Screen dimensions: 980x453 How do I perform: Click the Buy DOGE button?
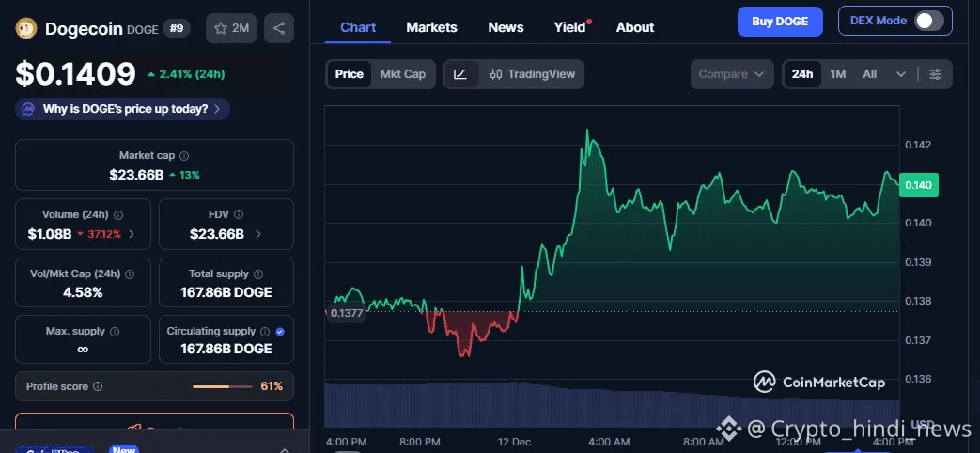point(779,22)
